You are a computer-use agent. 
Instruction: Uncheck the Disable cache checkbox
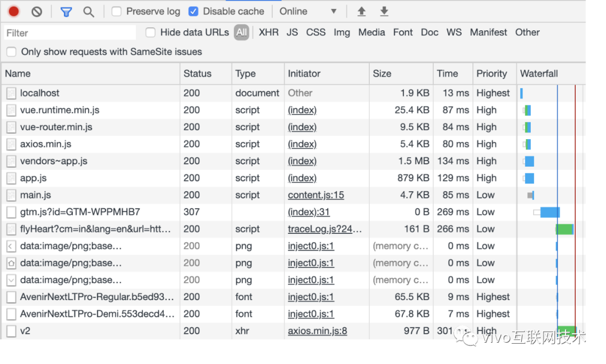(x=194, y=11)
